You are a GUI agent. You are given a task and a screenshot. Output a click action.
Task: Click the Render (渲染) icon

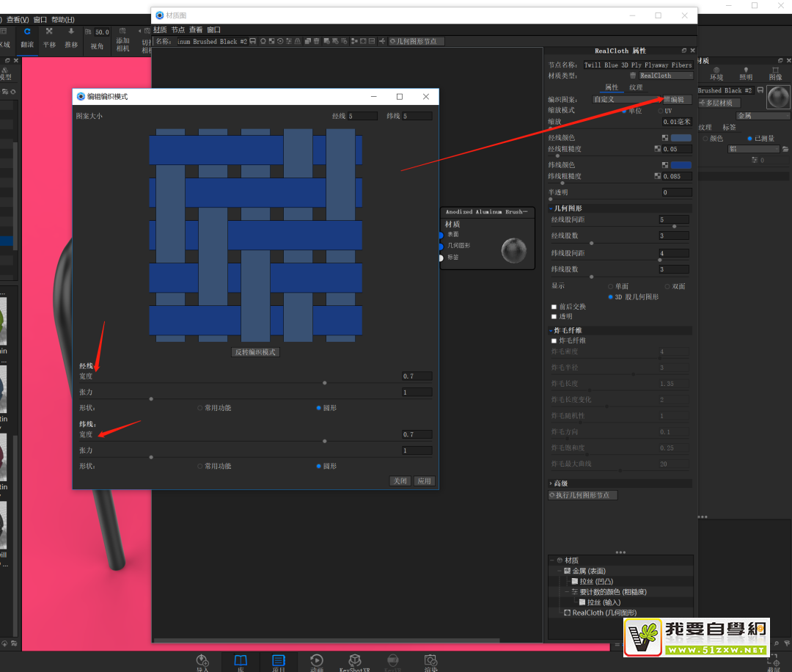click(x=431, y=661)
